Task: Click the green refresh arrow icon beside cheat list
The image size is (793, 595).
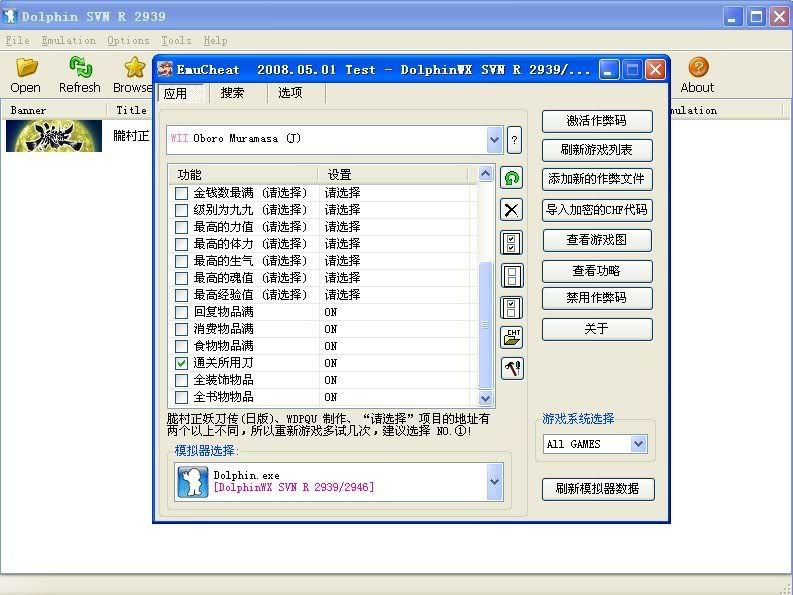Action: click(511, 178)
